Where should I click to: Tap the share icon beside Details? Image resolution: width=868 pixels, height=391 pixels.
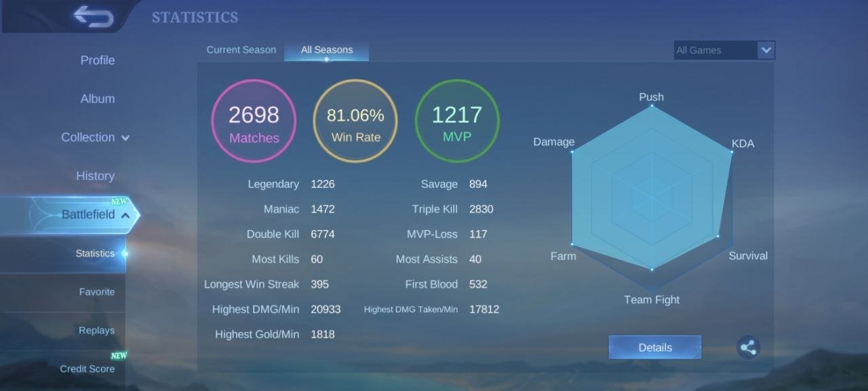click(x=748, y=348)
